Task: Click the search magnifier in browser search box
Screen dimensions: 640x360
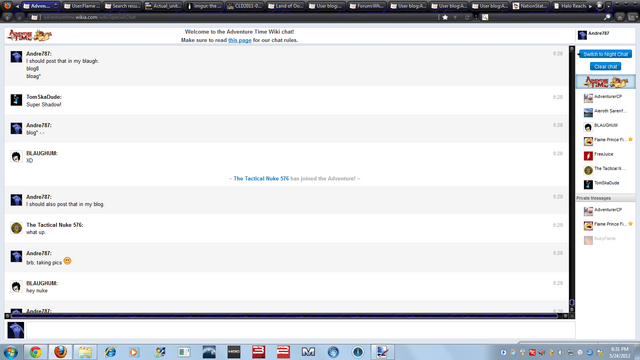Action: pos(607,17)
